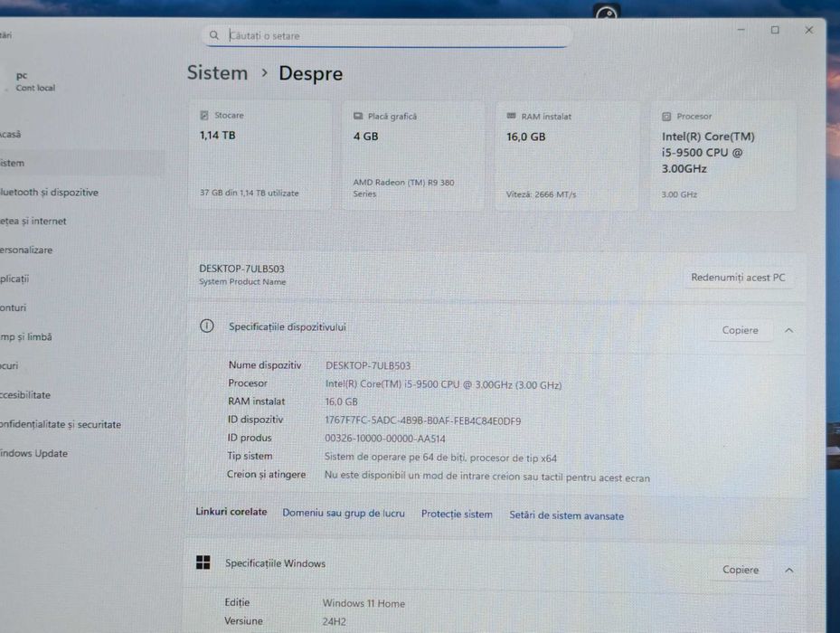Click the Procesor value Intel(R) Core(TM) i5-9500
Viewport: 840px width, 633px height.
(x=443, y=384)
